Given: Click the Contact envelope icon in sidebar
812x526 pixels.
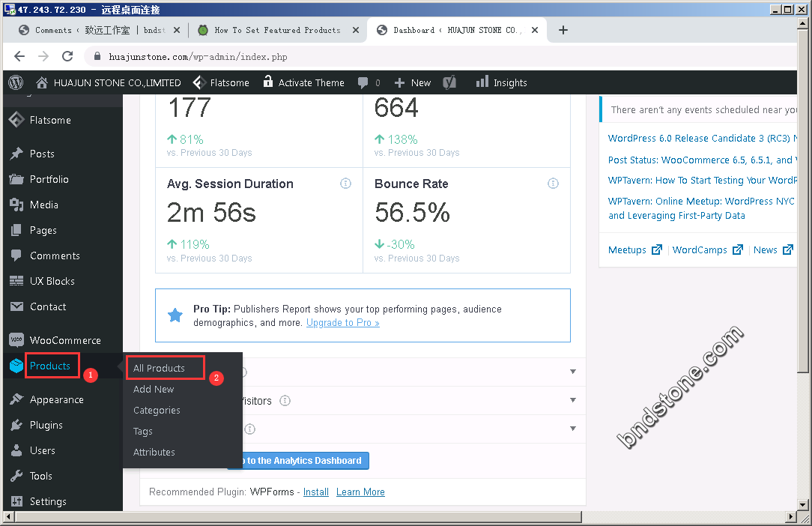Looking at the screenshot, I should [x=16, y=306].
